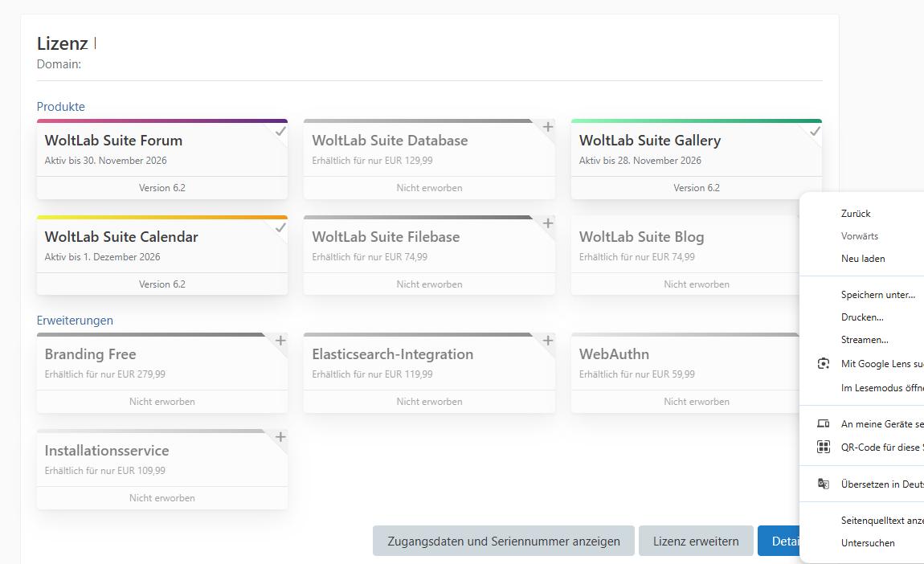924x564 pixels.
Task: Click checkmark on WoltLab Suite Forum card
Action: point(280,131)
